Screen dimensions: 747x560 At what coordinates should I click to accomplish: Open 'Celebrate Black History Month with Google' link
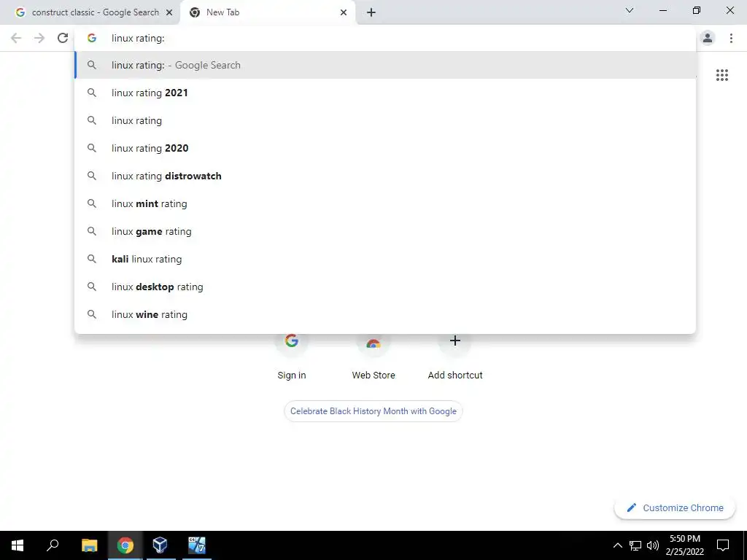[373, 411]
